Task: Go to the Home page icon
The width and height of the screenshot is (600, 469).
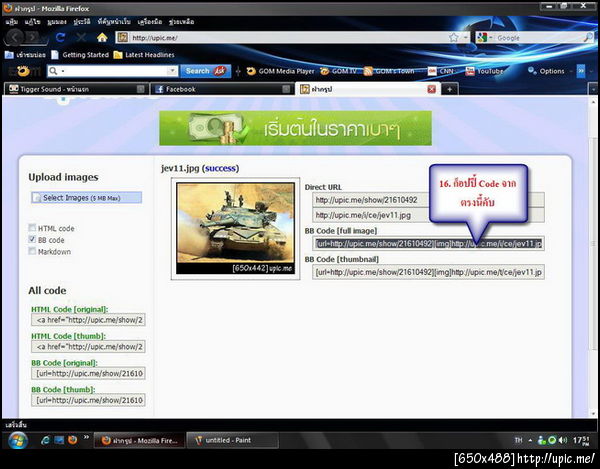Action: tap(102, 37)
